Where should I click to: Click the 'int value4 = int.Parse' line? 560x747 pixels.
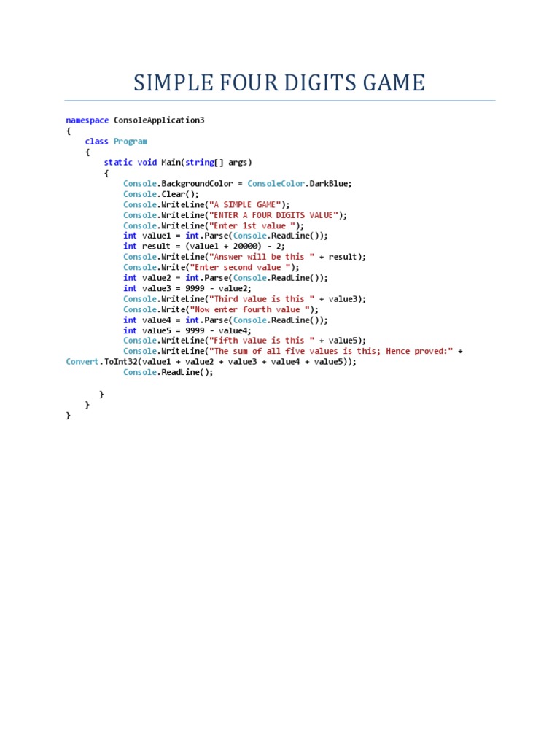[x=226, y=320]
